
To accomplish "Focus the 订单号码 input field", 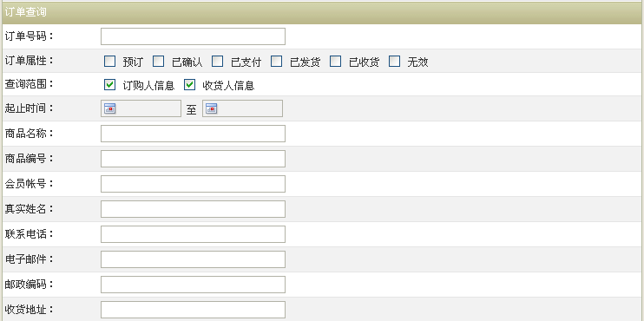I will point(193,36).
